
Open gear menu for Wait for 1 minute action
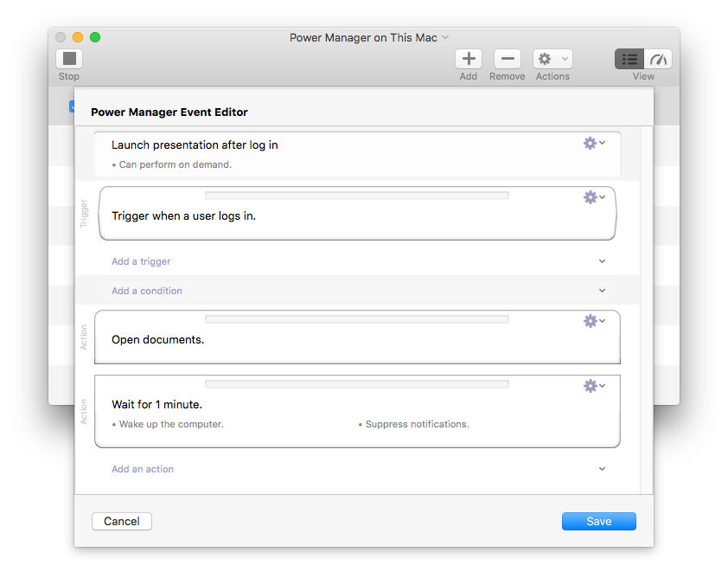pyautogui.click(x=594, y=386)
